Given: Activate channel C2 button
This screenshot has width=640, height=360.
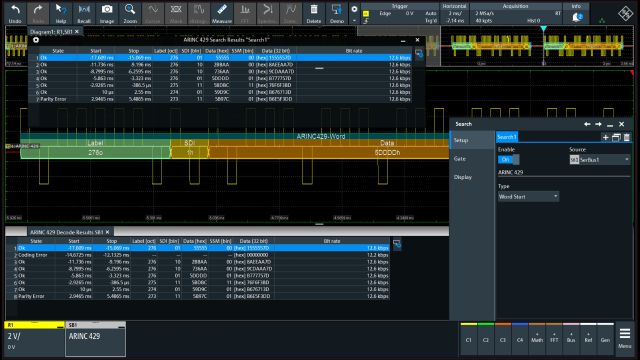Looking at the screenshot, I should [486, 338].
